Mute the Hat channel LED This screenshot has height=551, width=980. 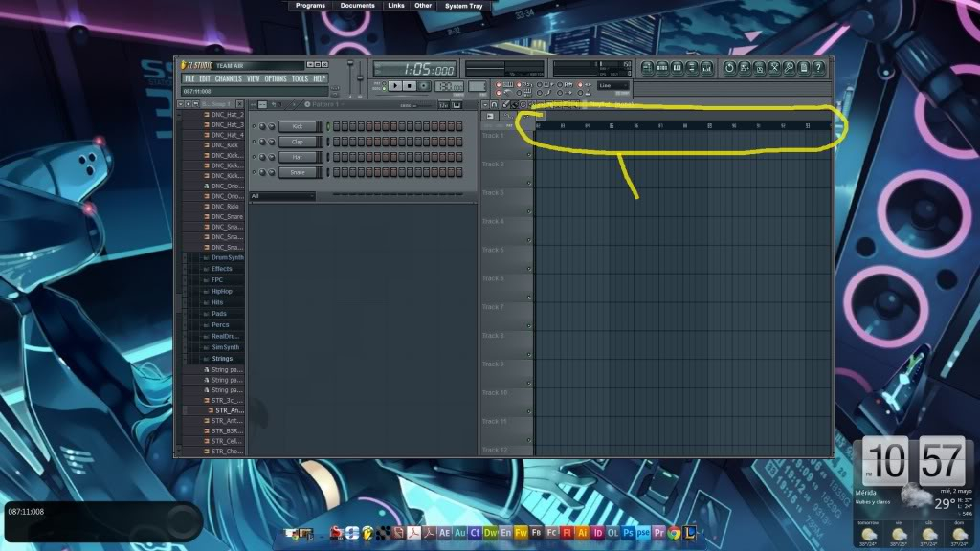pyautogui.click(x=255, y=157)
